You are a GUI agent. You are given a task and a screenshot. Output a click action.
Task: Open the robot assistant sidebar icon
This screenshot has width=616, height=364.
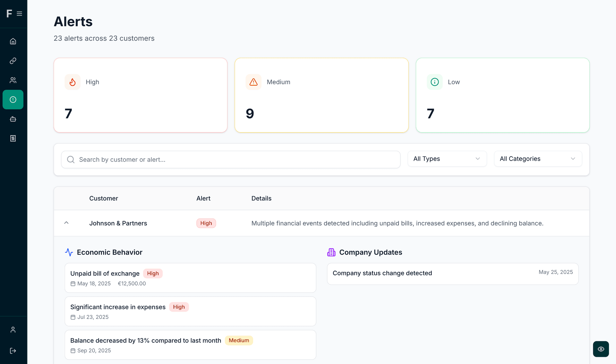13,119
